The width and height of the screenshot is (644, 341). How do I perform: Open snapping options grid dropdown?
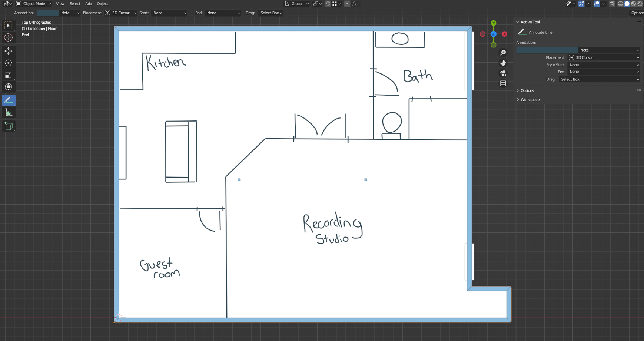pos(336,4)
